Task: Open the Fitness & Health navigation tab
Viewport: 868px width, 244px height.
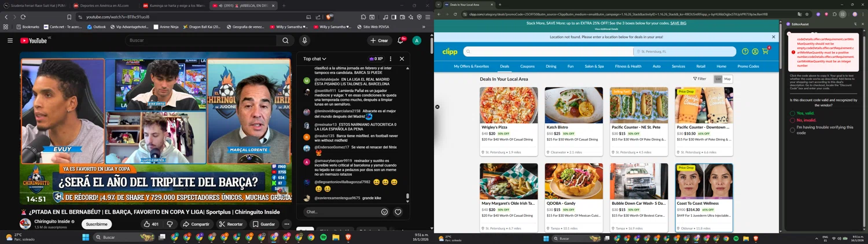Action: coord(628,66)
